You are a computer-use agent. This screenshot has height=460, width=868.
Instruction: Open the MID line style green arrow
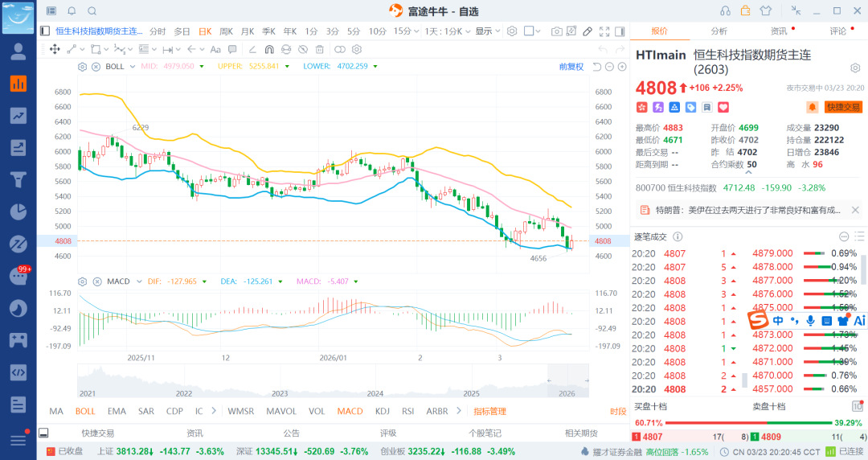pos(202,67)
